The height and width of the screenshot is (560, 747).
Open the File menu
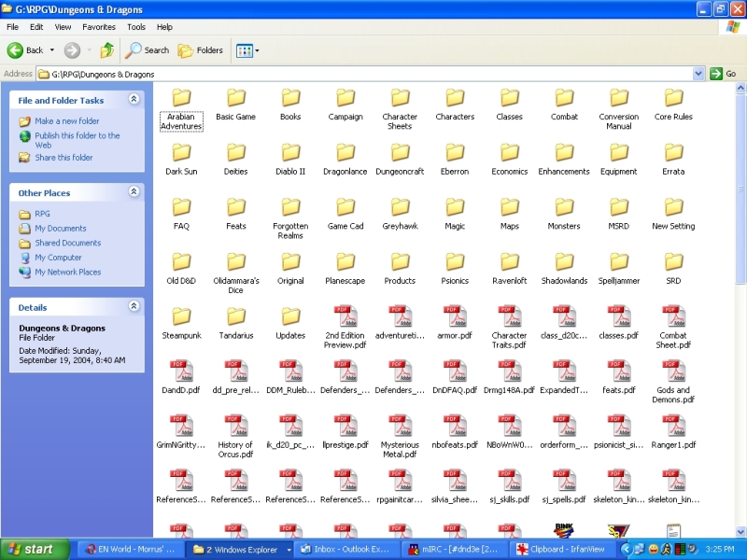coord(13,27)
